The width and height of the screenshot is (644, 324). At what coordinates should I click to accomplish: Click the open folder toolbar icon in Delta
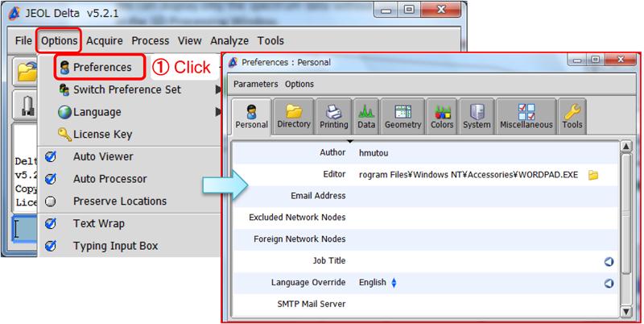26,72
